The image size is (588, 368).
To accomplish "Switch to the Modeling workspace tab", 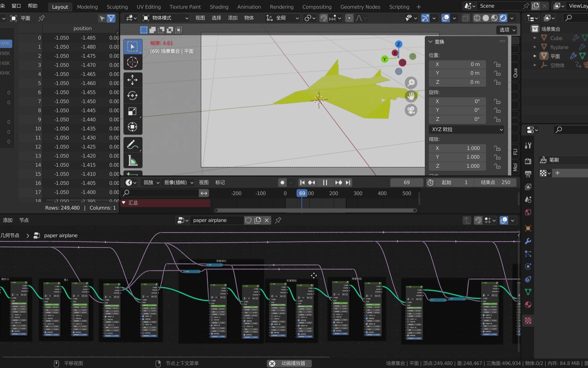I will coord(87,7).
